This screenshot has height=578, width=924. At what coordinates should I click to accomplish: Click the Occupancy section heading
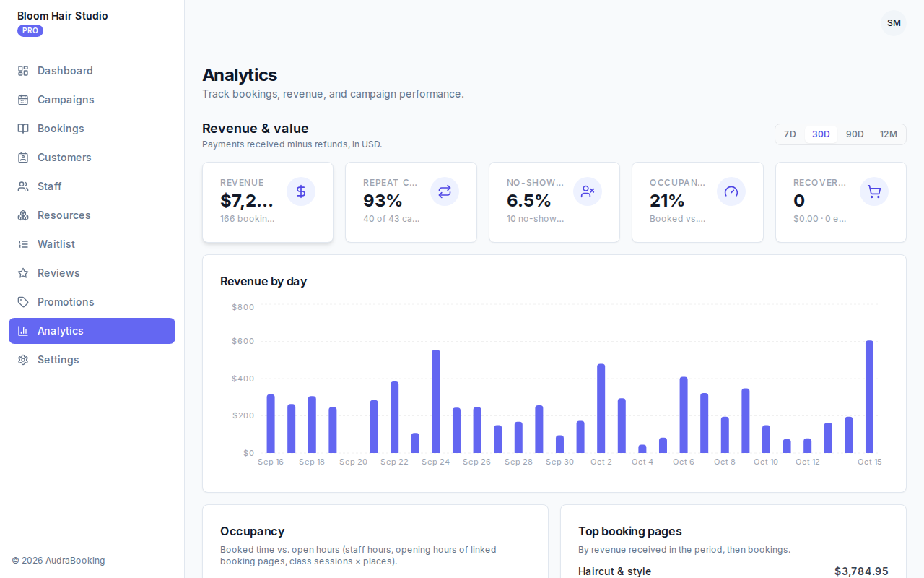[252, 531]
